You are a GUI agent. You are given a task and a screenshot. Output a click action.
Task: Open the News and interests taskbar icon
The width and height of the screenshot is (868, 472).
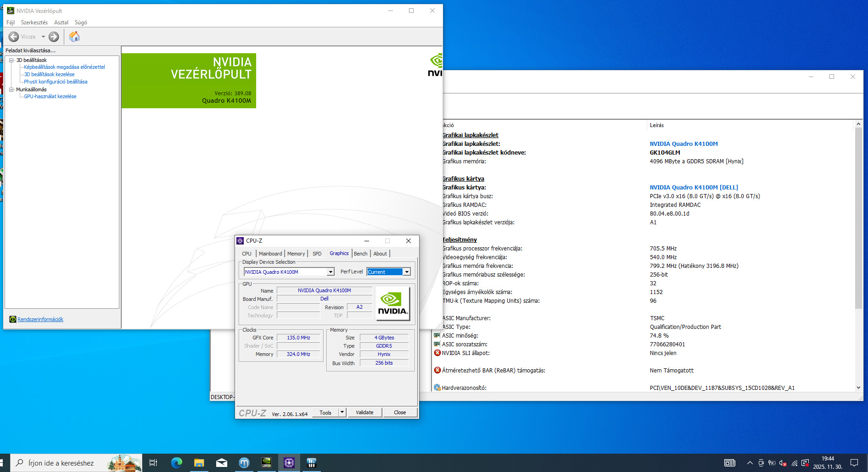[729, 463]
